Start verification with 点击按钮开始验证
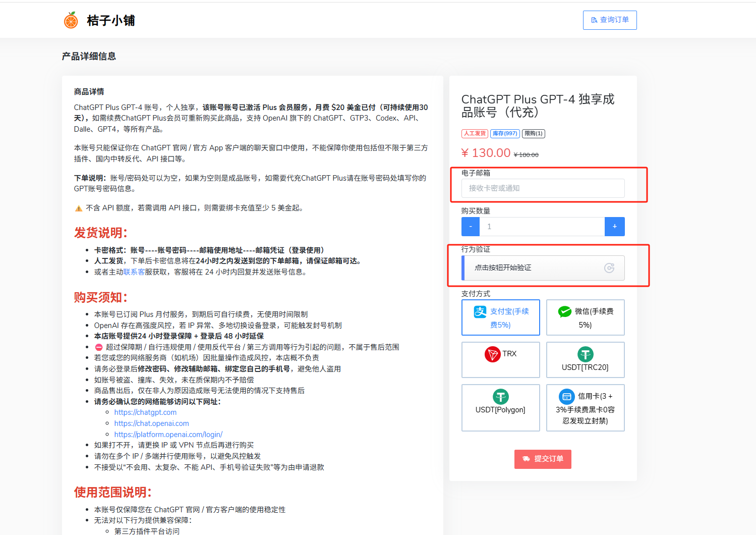 (x=543, y=268)
